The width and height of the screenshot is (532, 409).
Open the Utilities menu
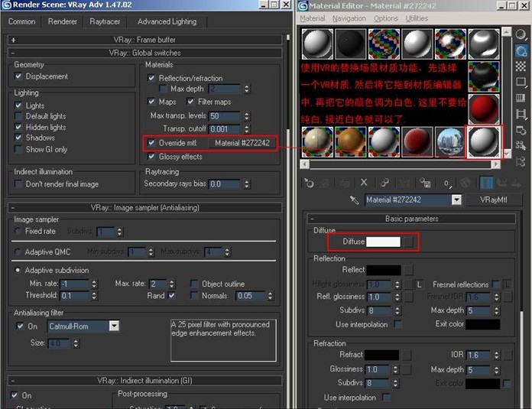pos(417,18)
